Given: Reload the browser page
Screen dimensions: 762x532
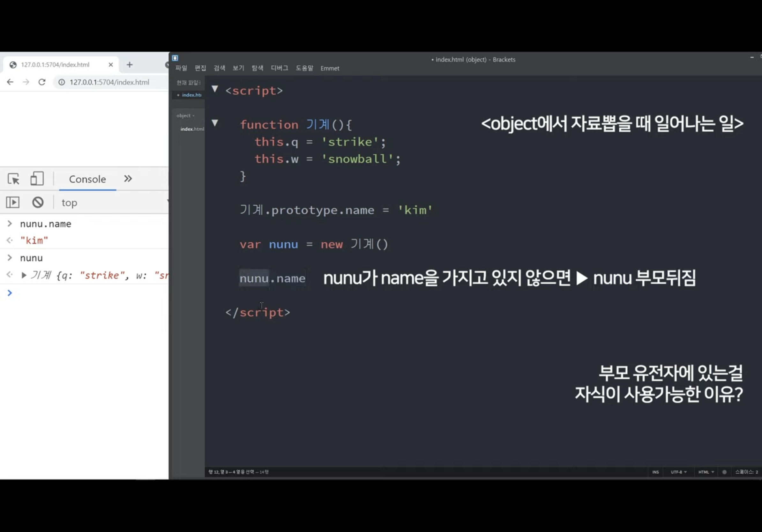Looking at the screenshot, I should click(x=42, y=82).
